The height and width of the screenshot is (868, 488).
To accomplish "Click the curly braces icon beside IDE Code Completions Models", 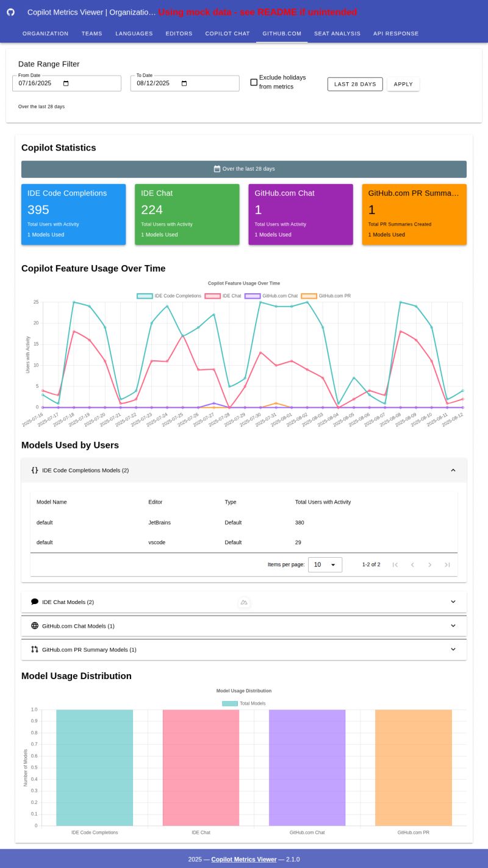I will pyautogui.click(x=34, y=470).
